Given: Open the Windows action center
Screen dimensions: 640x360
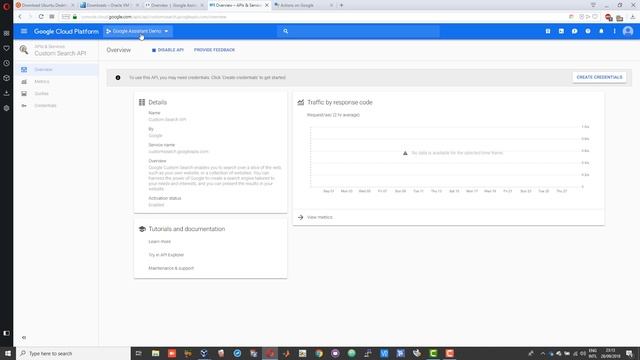Looking at the screenshot, I should point(629,353).
